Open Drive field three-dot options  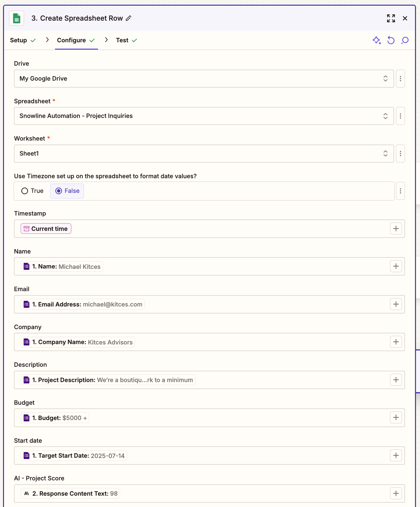click(x=400, y=79)
